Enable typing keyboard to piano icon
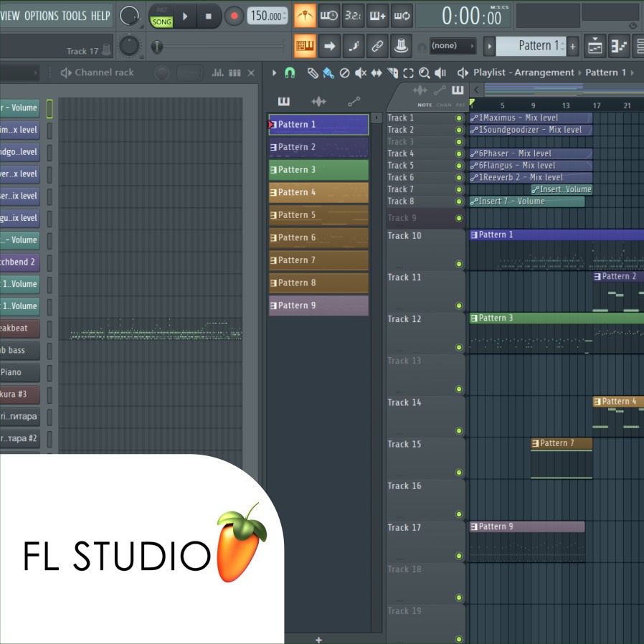The image size is (644, 644). pyautogui.click(x=305, y=46)
